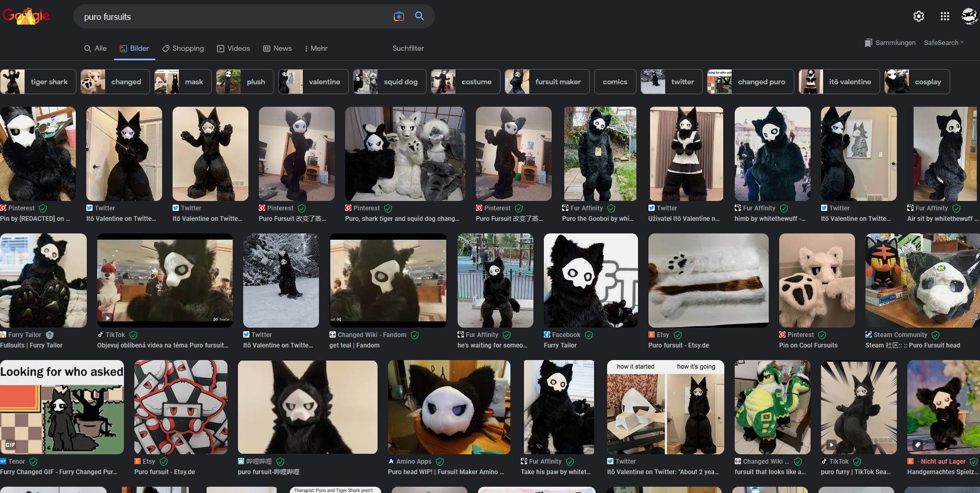Open the Google apps grid
The height and width of the screenshot is (493, 980).
945,16
